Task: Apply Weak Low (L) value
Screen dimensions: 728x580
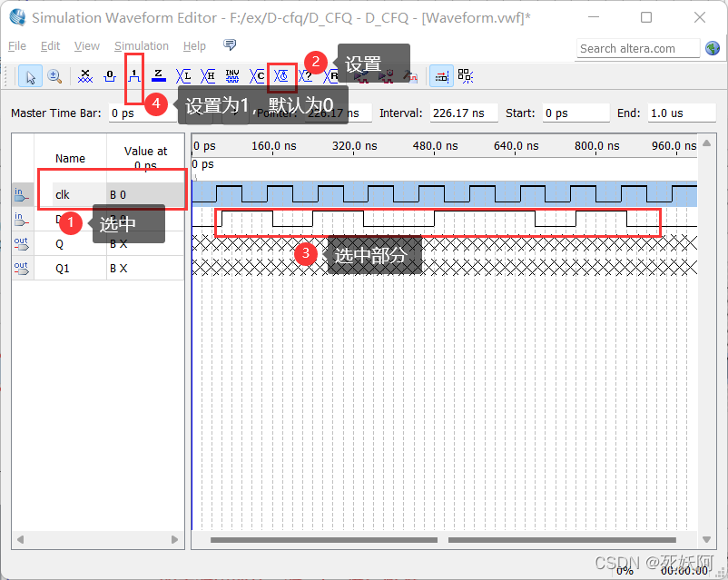Action: point(183,76)
